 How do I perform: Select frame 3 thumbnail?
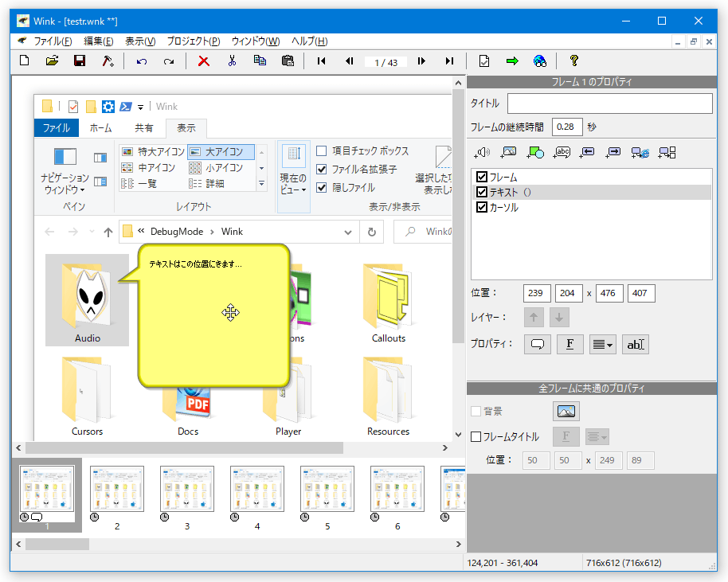pyautogui.click(x=187, y=489)
